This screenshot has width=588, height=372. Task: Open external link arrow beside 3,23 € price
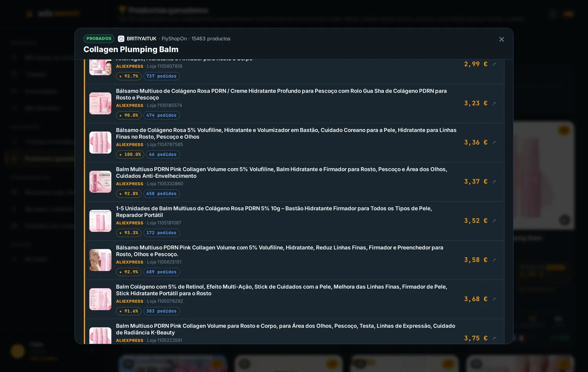pos(494,103)
